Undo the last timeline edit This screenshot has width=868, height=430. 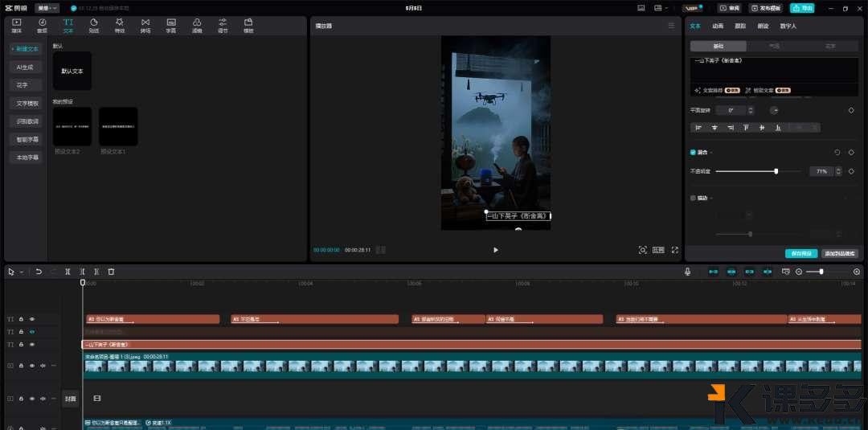coord(39,272)
